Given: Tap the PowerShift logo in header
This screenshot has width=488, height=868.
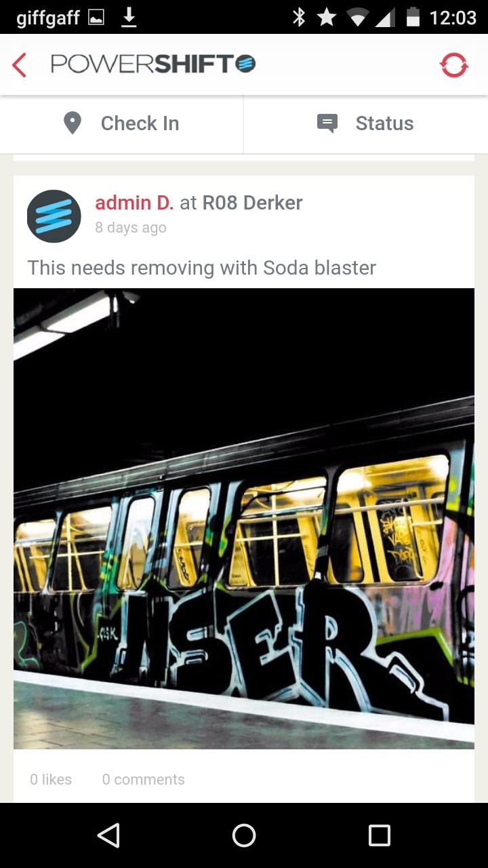Looking at the screenshot, I should click(x=153, y=65).
